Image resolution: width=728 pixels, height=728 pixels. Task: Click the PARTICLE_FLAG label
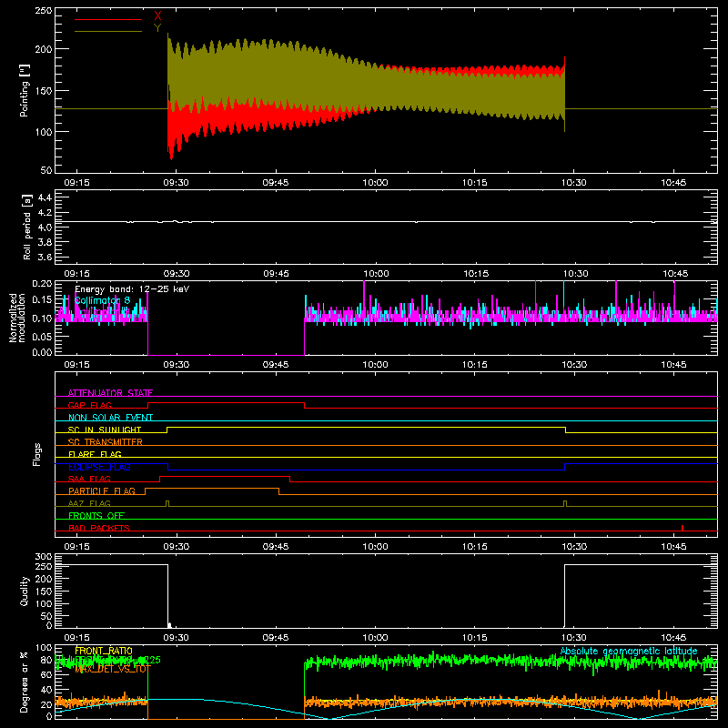(x=102, y=491)
